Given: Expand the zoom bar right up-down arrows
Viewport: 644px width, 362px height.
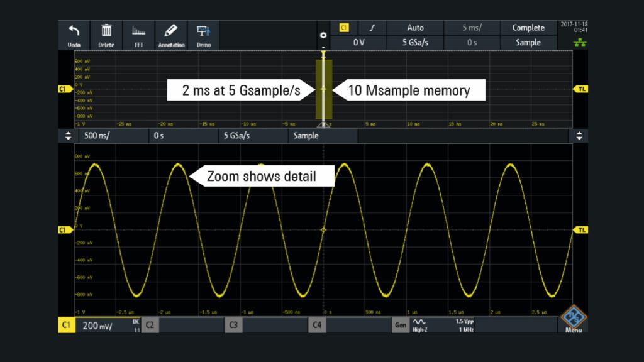Looking at the screenshot, I should tap(579, 136).
